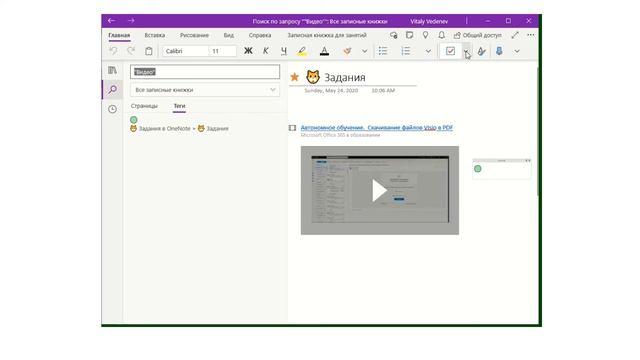Open the Главная ribbon tab

(x=119, y=36)
